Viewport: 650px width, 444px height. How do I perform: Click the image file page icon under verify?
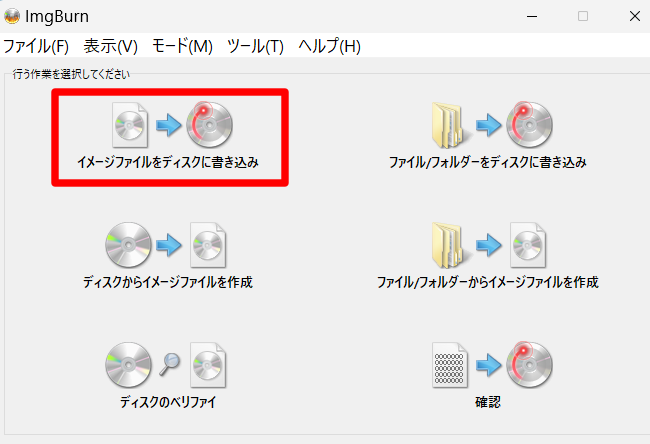point(208,365)
